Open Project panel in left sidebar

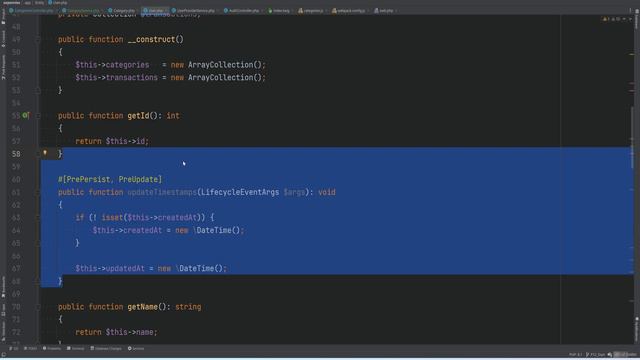(3, 16)
